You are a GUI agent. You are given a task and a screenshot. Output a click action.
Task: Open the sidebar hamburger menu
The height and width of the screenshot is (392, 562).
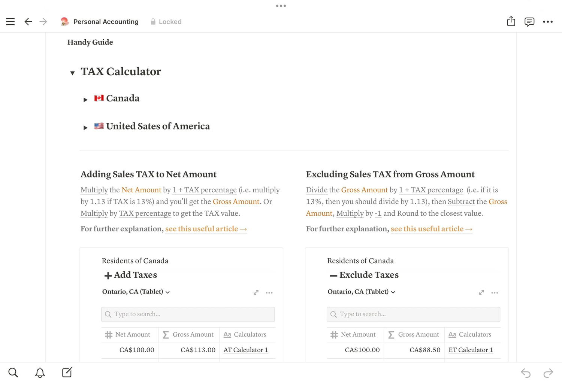(10, 22)
